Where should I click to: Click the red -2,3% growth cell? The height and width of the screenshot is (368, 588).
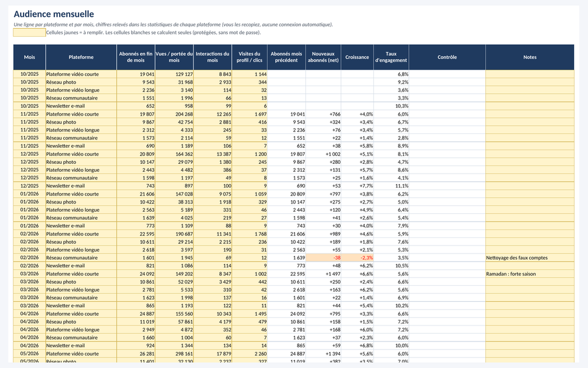click(357, 258)
